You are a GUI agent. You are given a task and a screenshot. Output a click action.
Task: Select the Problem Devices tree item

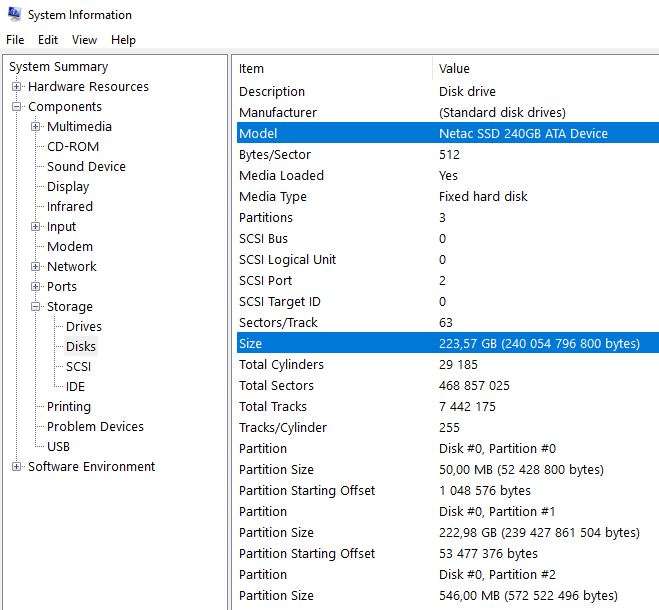coord(95,427)
